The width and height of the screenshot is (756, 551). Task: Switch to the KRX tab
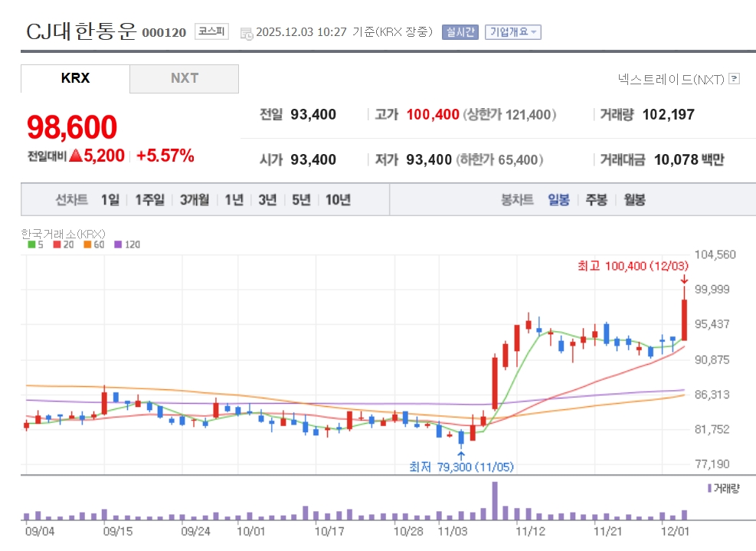pos(75,78)
